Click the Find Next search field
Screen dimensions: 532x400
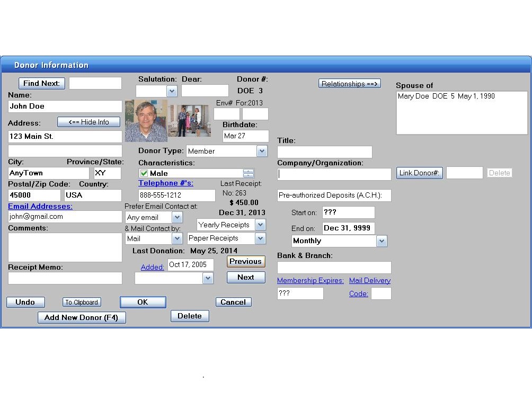click(95, 83)
